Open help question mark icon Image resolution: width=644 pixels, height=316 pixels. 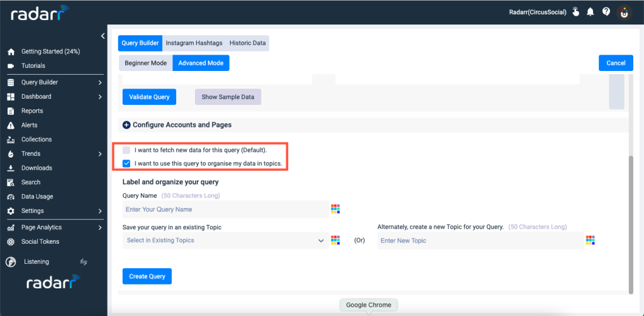606,12
